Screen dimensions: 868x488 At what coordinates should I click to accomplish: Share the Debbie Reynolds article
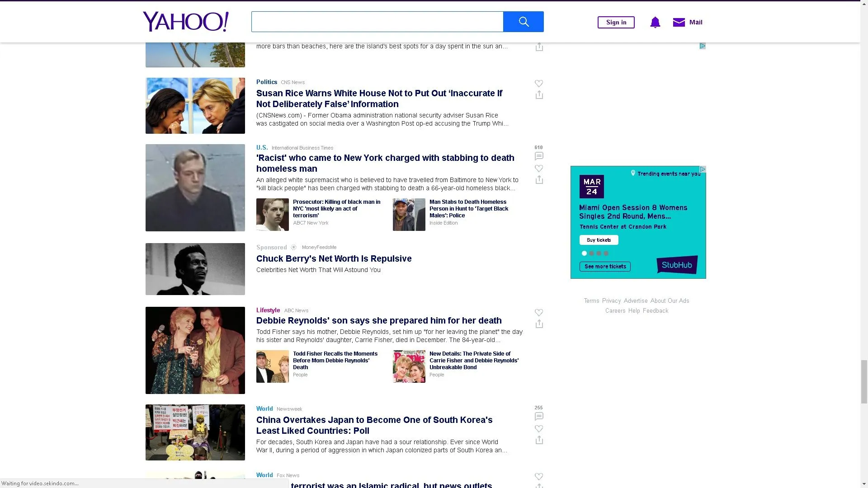[539, 324]
